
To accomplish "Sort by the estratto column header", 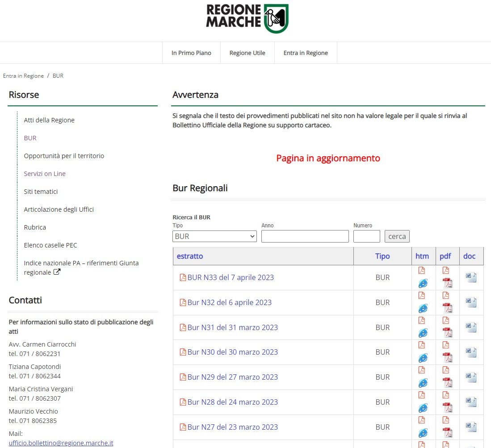I will click(190, 256).
